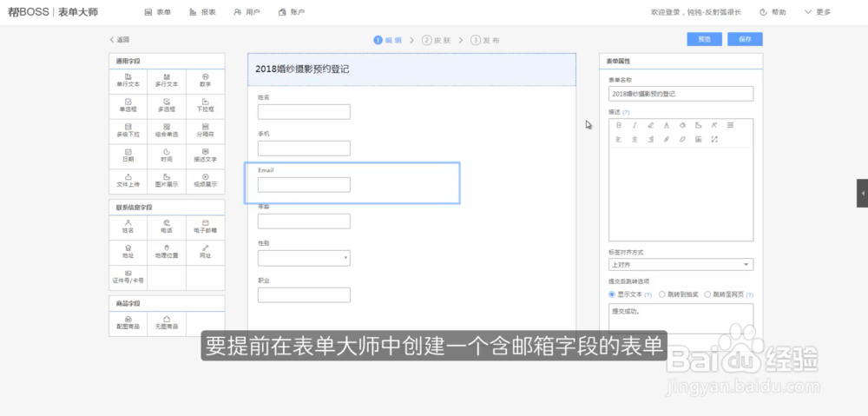Screen dimensions: 868x416
Task: Add a 无图商品 product field
Action: coord(167,323)
